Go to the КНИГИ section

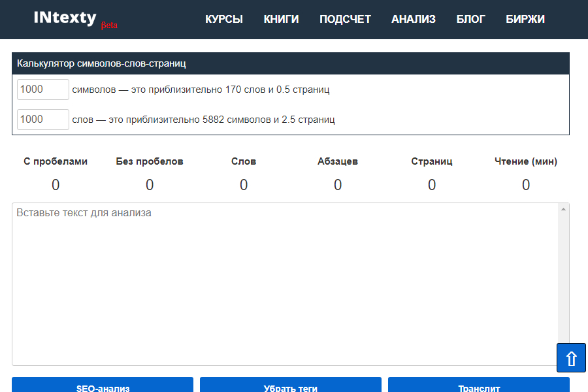281,20
